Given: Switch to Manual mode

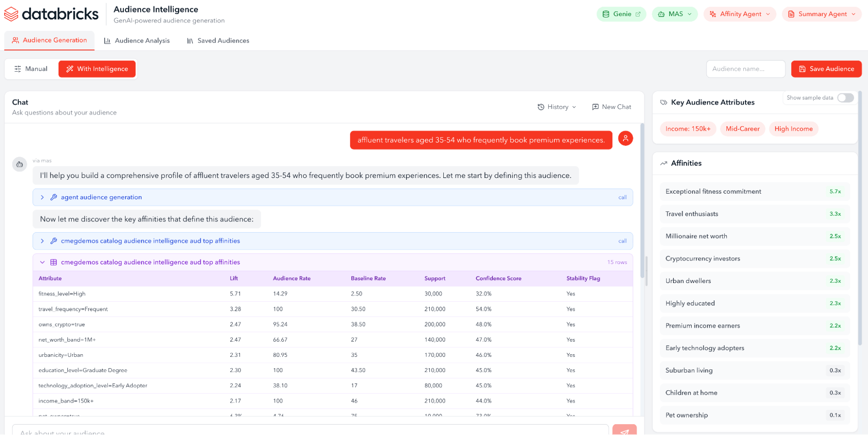Looking at the screenshot, I should point(31,69).
